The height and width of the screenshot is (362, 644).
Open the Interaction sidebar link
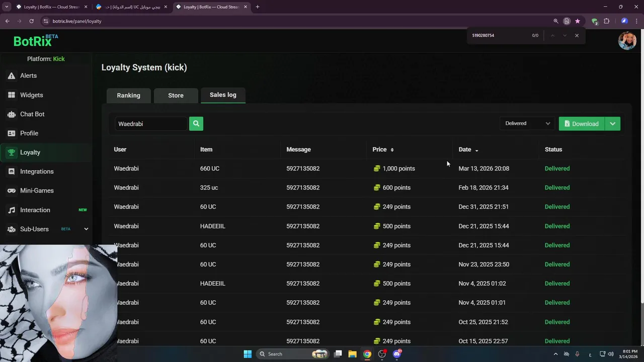pos(35,210)
